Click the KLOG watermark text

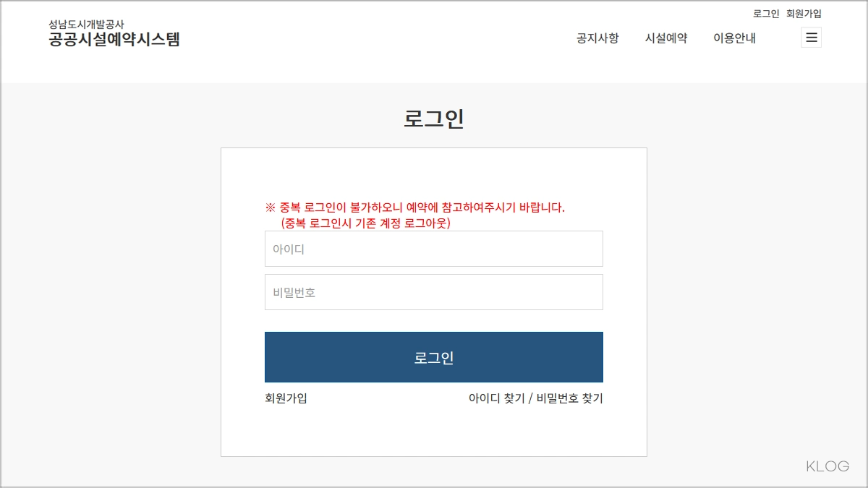(826, 467)
